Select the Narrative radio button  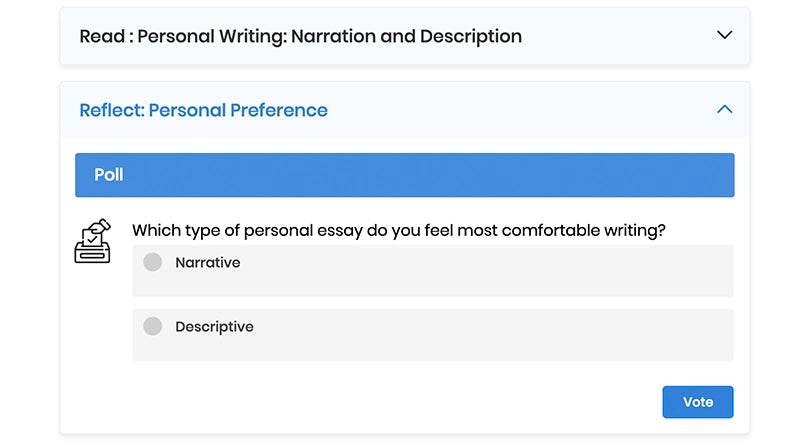[x=152, y=262]
